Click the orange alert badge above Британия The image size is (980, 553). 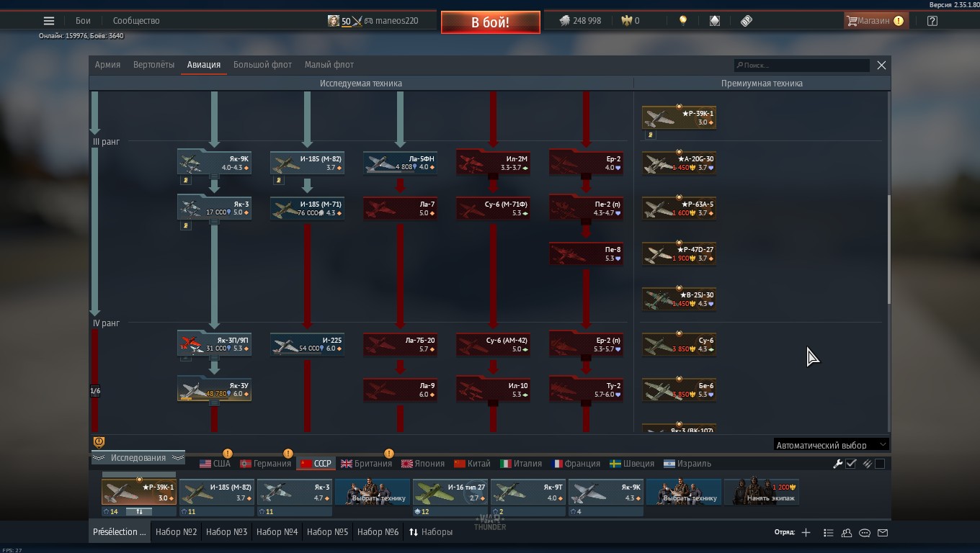(x=389, y=454)
